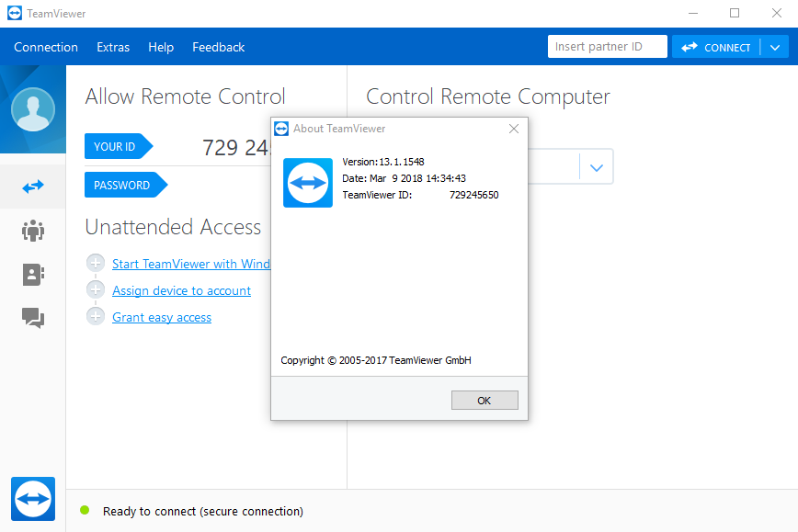
Task: Minimize the TeamViewer window
Action: click(x=693, y=13)
